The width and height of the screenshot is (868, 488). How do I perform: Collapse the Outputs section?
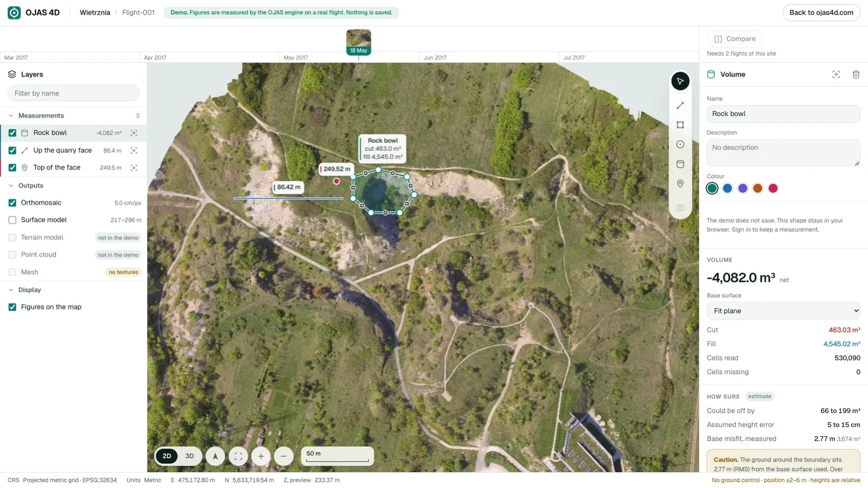(11, 185)
